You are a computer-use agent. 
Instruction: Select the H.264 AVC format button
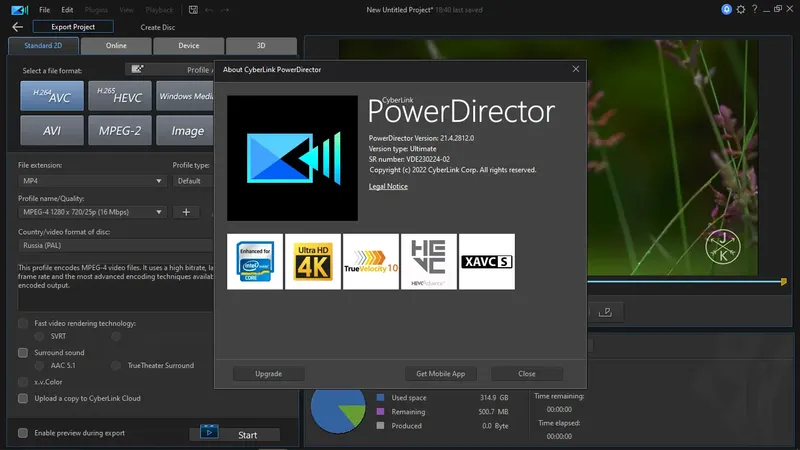[52, 96]
